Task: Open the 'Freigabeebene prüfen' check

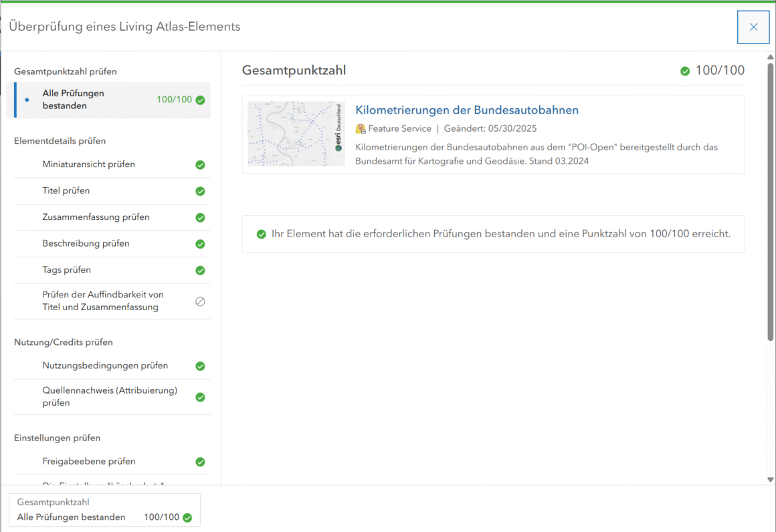Action: (x=112, y=462)
